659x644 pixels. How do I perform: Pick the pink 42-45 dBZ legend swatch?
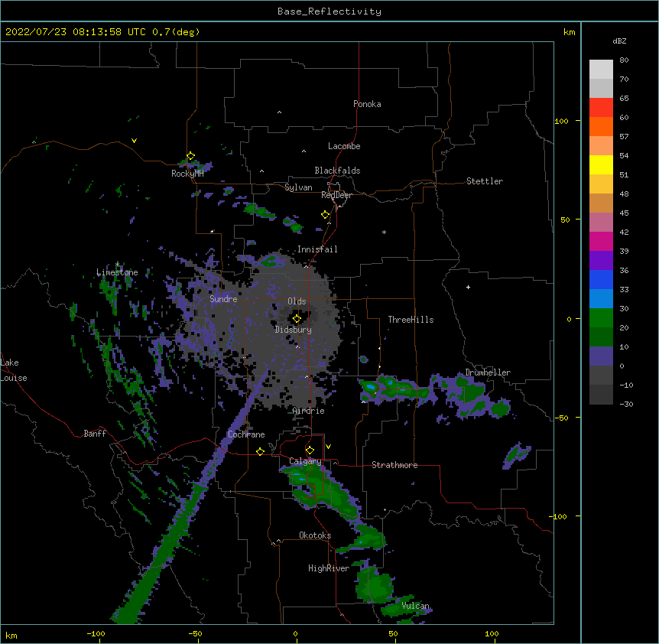point(601,222)
